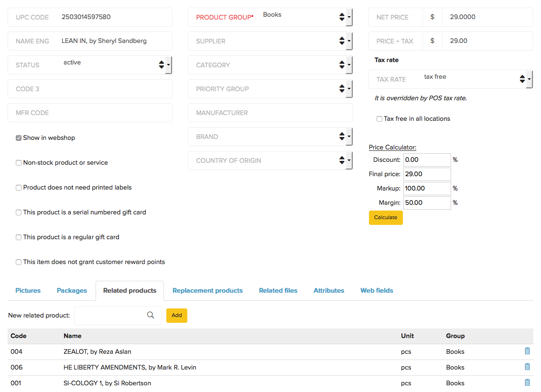
Task: Open the Related files tab
Action: [x=278, y=291]
